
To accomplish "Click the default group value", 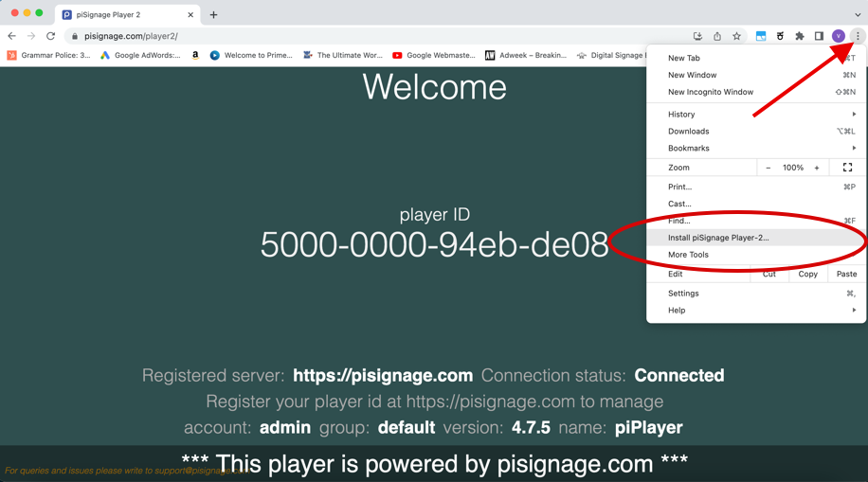I will coord(407,428).
